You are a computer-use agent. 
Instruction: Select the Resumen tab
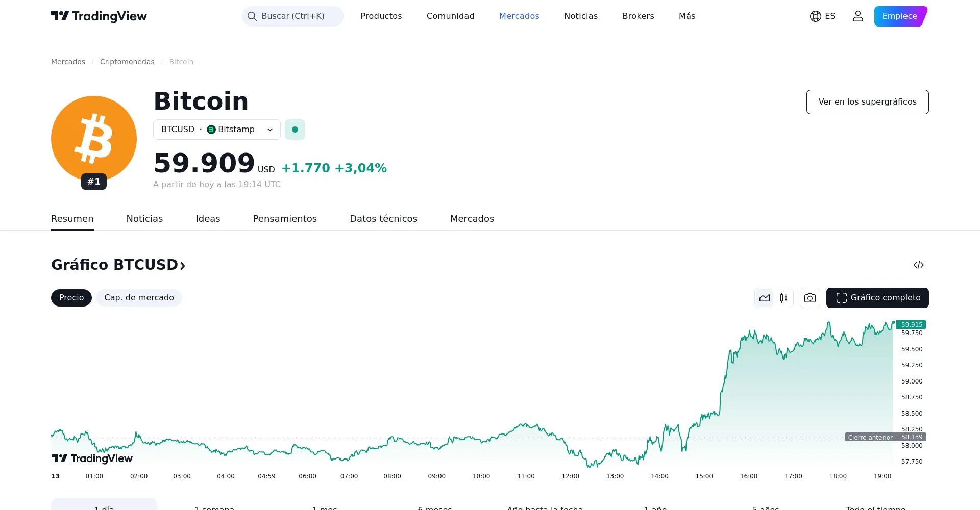[x=72, y=219]
